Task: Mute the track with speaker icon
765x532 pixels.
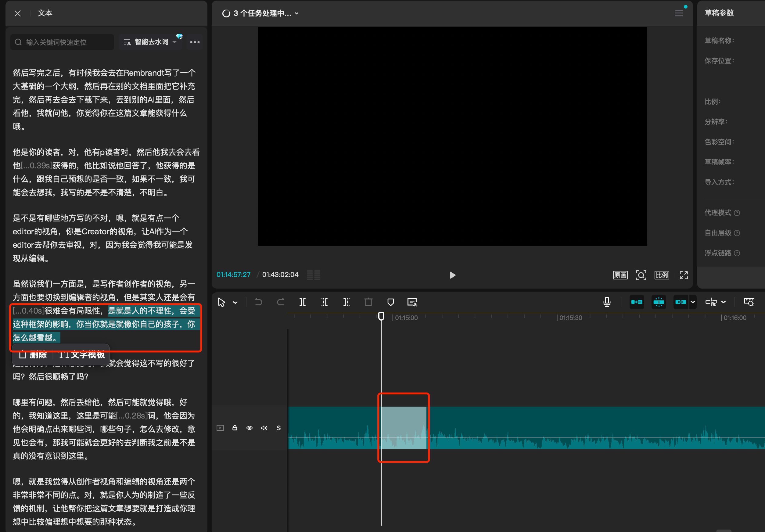Action: click(x=264, y=428)
